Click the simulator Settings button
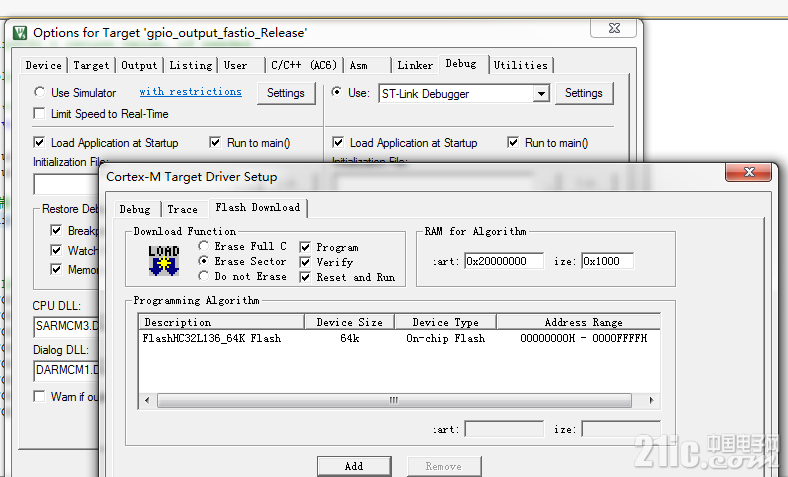Viewport: 788px width, 477px height. click(x=286, y=93)
